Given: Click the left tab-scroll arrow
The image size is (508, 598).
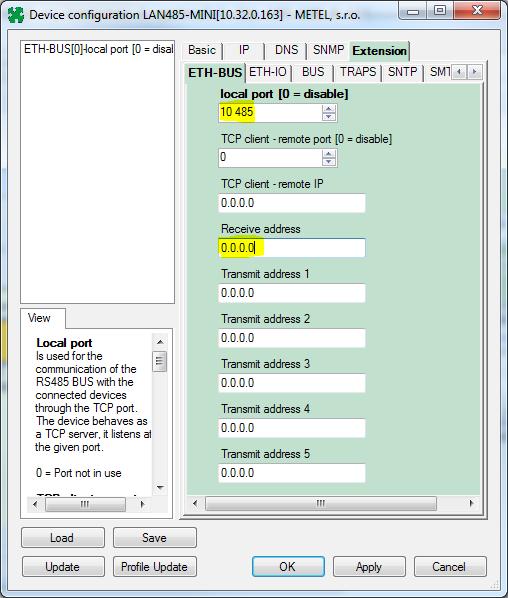Looking at the screenshot, I should point(460,72).
